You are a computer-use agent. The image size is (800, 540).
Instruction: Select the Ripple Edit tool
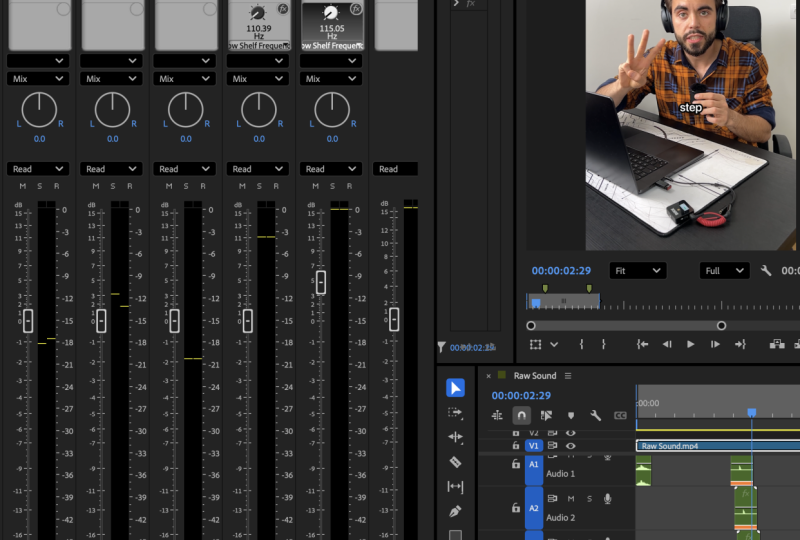[455, 437]
